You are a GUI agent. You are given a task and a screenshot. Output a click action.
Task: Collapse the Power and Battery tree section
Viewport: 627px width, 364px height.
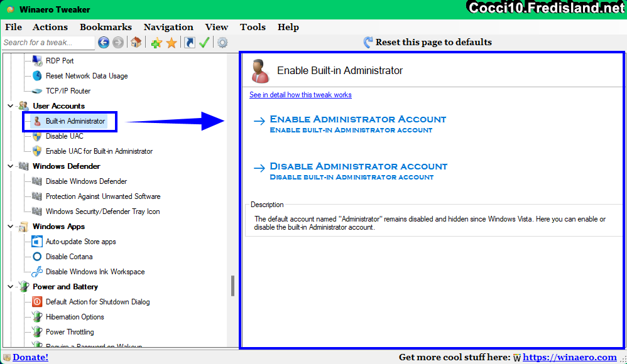11,286
